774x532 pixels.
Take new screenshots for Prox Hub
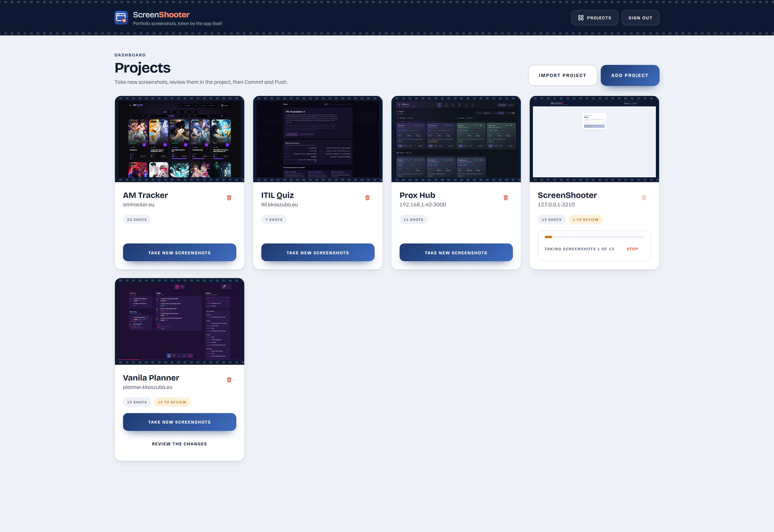tap(456, 252)
